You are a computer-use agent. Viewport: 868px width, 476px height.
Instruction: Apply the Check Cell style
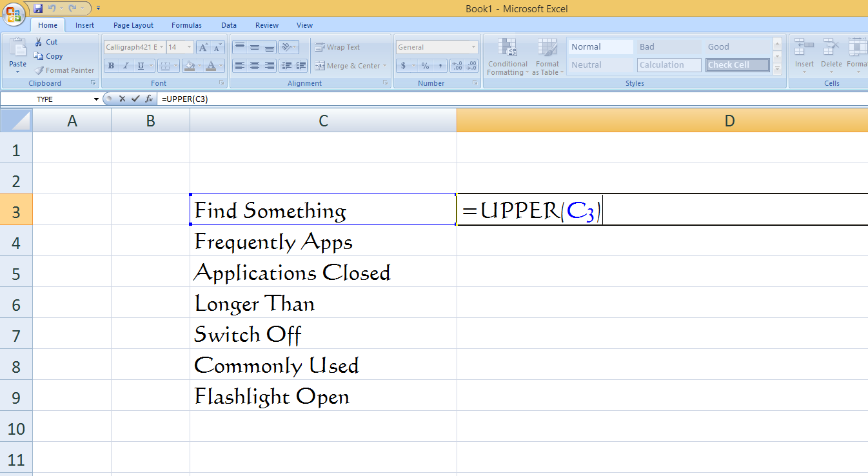pos(737,64)
